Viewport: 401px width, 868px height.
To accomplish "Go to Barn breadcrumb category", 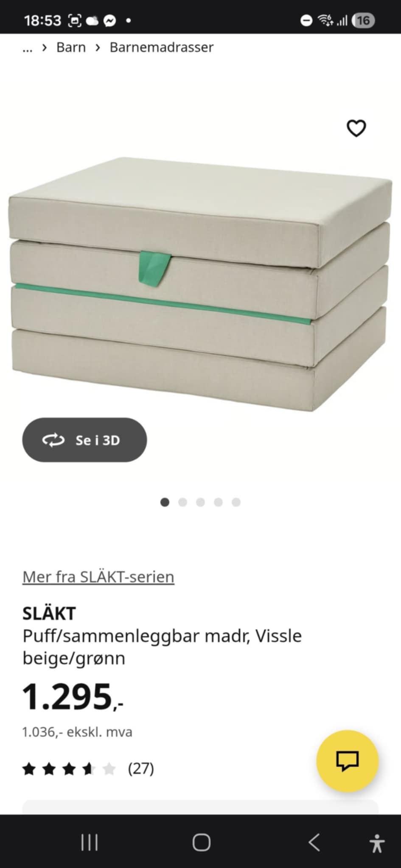I will click(71, 47).
